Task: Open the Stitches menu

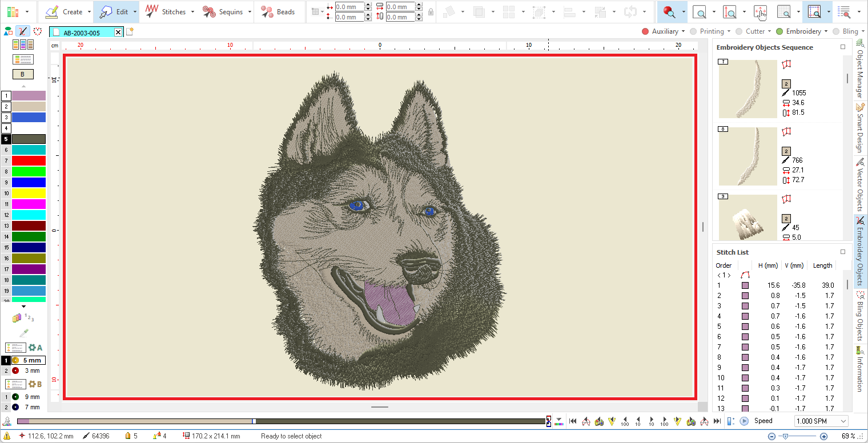Action: (x=169, y=11)
